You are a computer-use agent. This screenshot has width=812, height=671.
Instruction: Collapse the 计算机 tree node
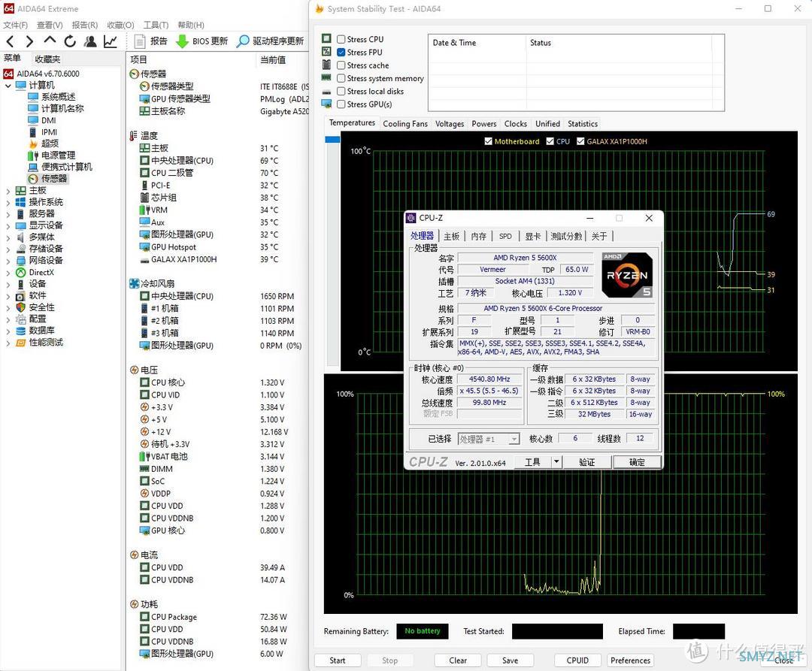(8, 86)
